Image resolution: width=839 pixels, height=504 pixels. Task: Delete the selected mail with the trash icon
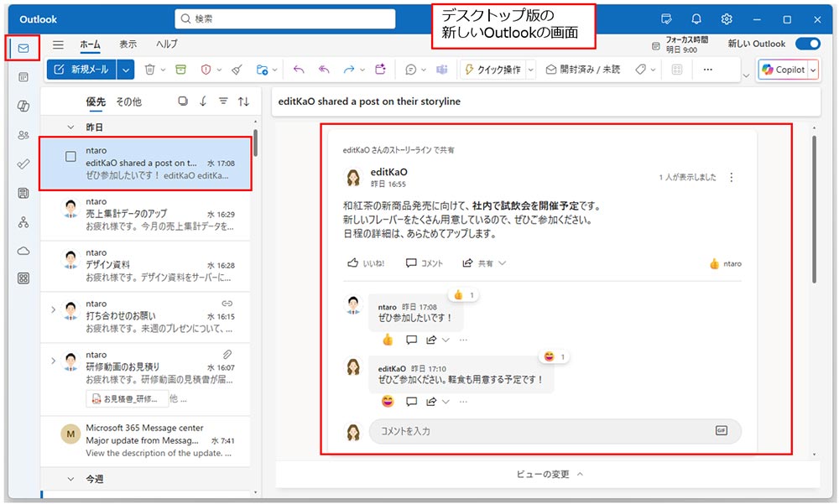[151, 70]
